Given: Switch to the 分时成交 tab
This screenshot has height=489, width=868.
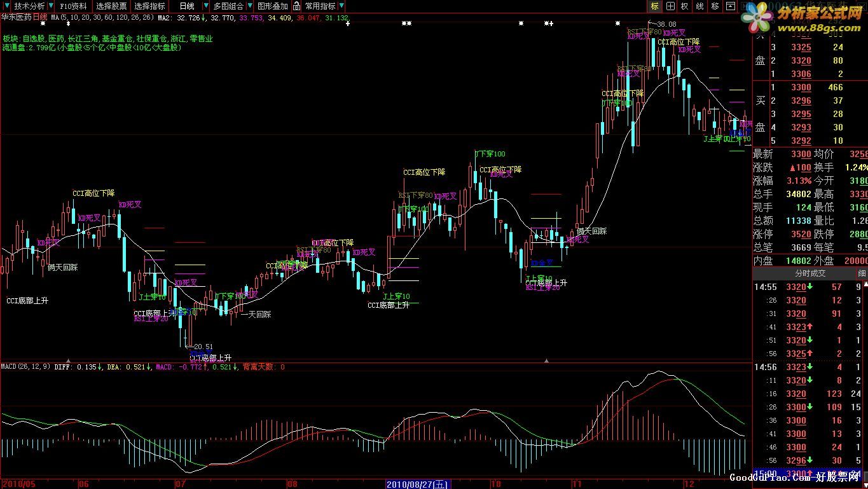Looking at the screenshot, I should coord(810,273).
